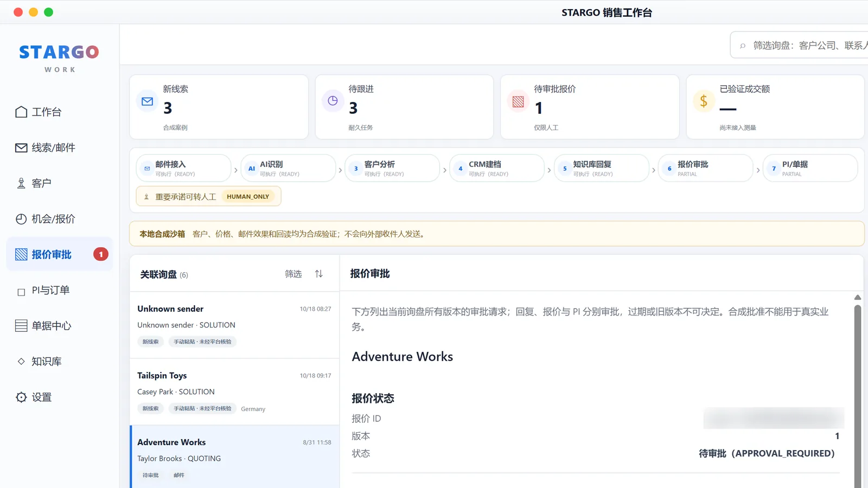Click the 待审批 (APPROVAL_REQUIRED) status value
This screenshot has width=868, height=488.
[767, 453]
